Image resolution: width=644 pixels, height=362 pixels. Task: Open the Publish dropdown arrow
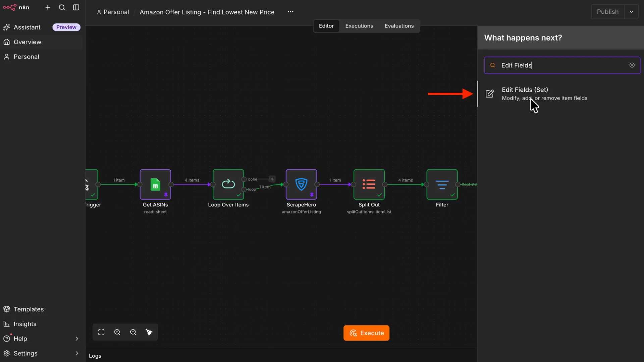[631, 12]
